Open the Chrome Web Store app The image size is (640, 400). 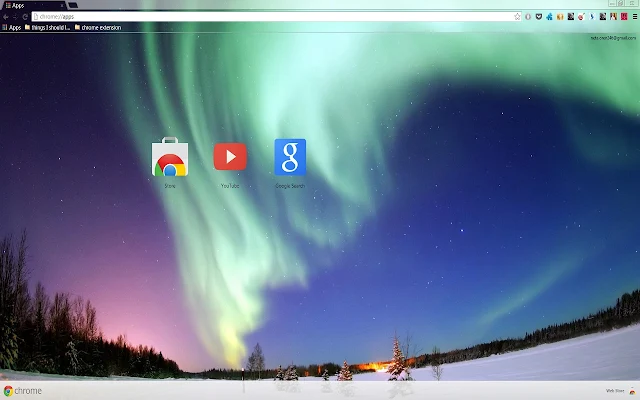point(170,157)
